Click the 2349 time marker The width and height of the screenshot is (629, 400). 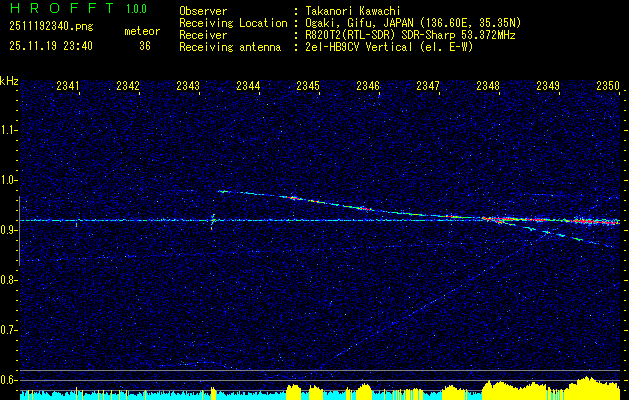(548, 85)
